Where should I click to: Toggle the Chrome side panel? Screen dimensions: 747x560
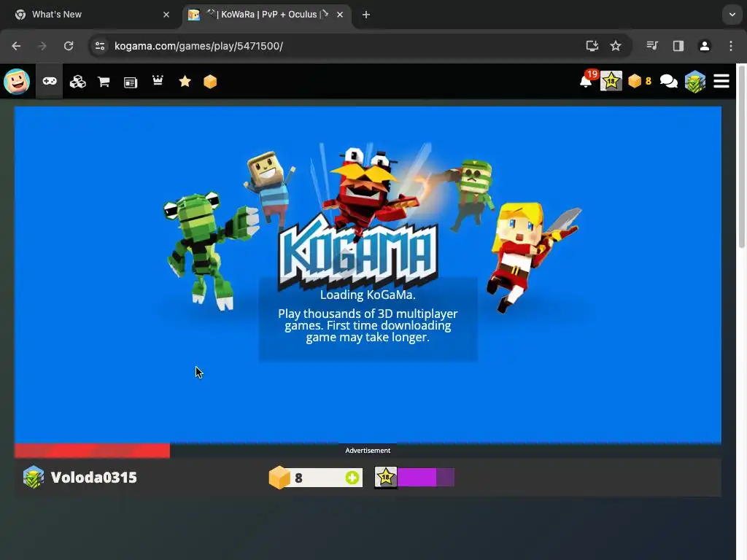point(678,46)
